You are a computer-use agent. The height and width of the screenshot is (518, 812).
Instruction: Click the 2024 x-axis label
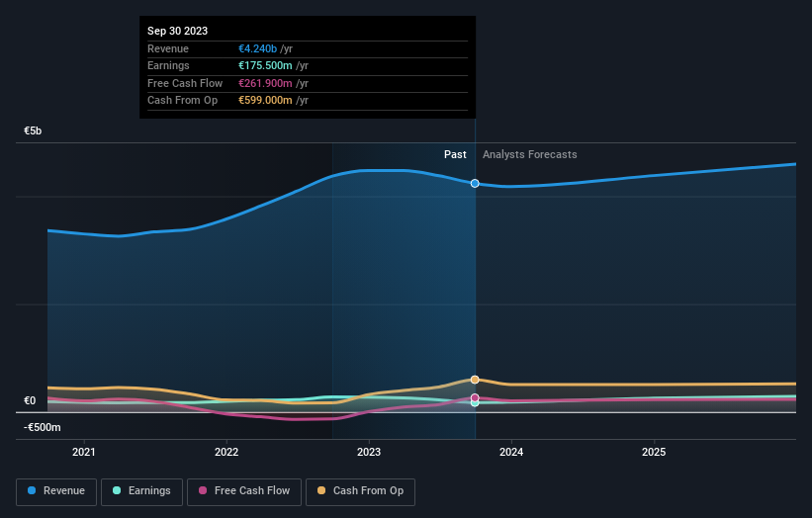click(511, 453)
